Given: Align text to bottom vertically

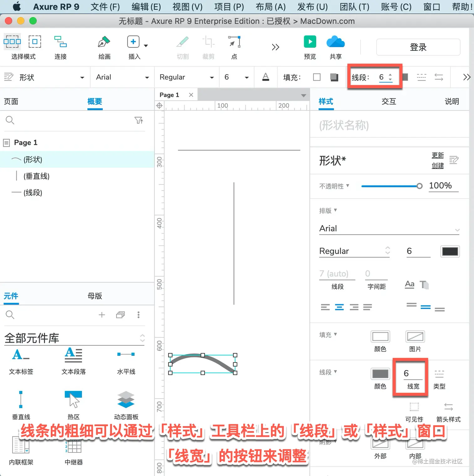Looking at the screenshot, I should (x=440, y=309).
